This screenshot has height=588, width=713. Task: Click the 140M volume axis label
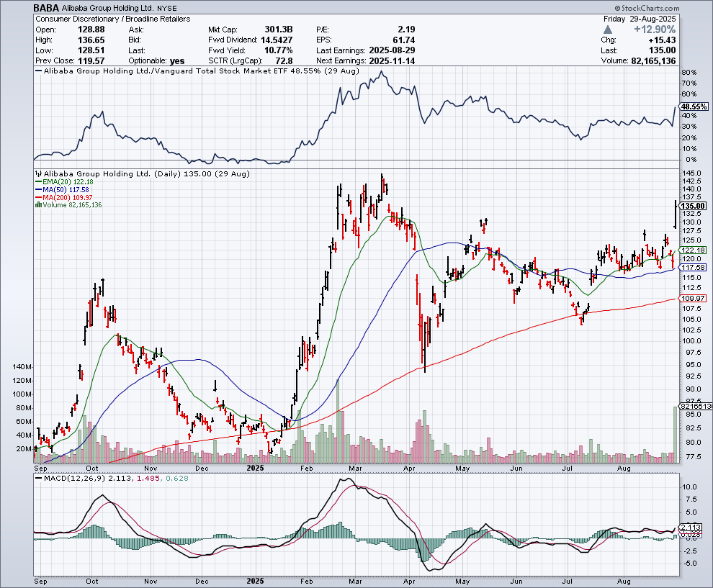coord(22,367)
